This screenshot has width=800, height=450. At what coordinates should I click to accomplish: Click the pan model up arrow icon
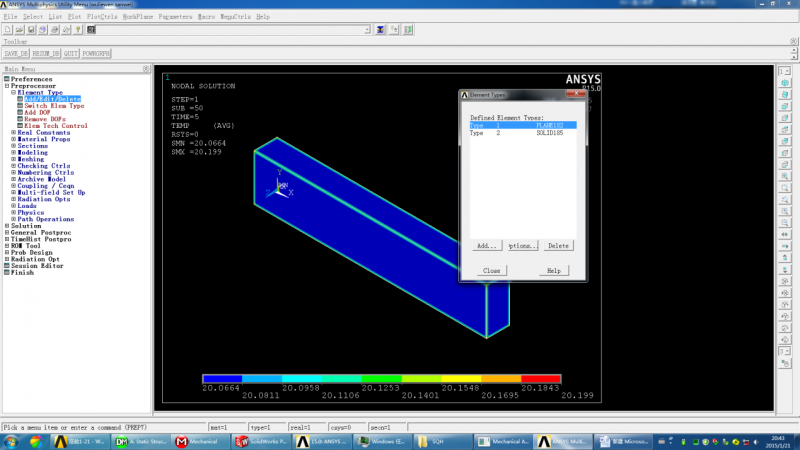[785, 258]
